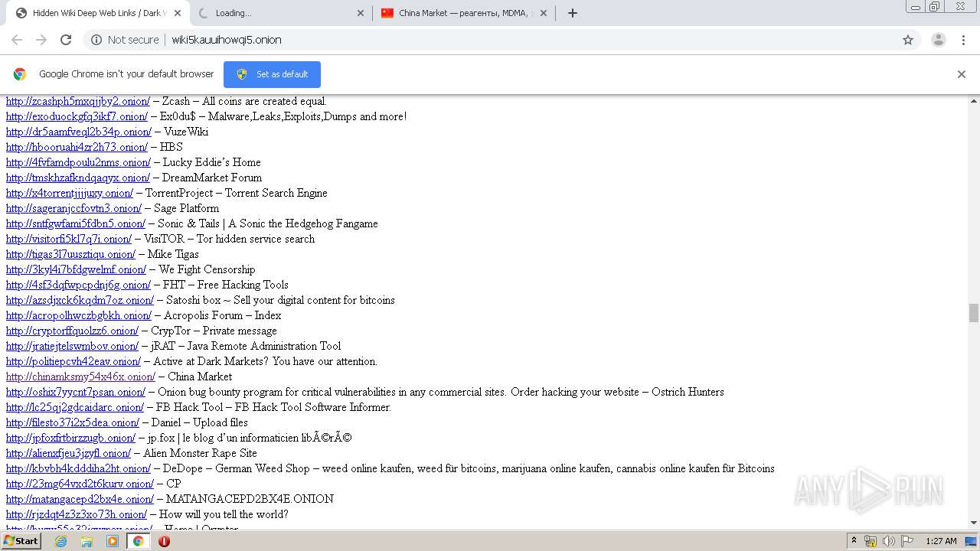Open the volume tray icon

click(x=889, y=541)
